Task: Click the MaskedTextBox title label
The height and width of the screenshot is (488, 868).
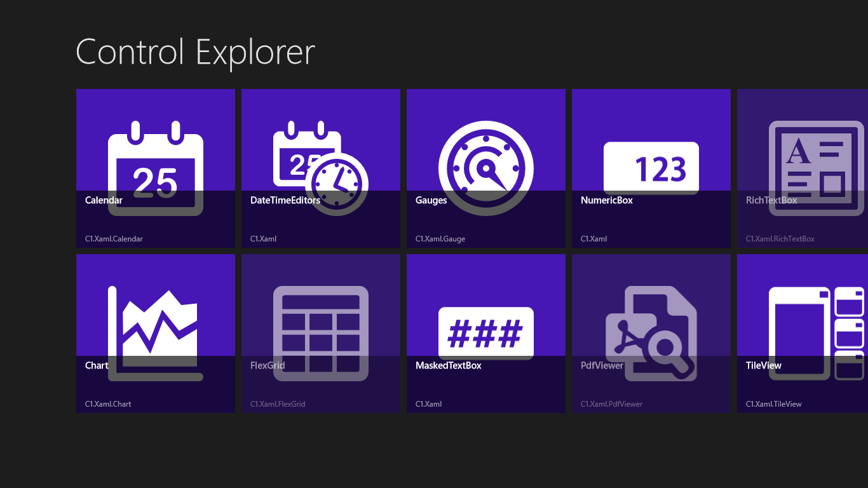Action: pos(449,365)
